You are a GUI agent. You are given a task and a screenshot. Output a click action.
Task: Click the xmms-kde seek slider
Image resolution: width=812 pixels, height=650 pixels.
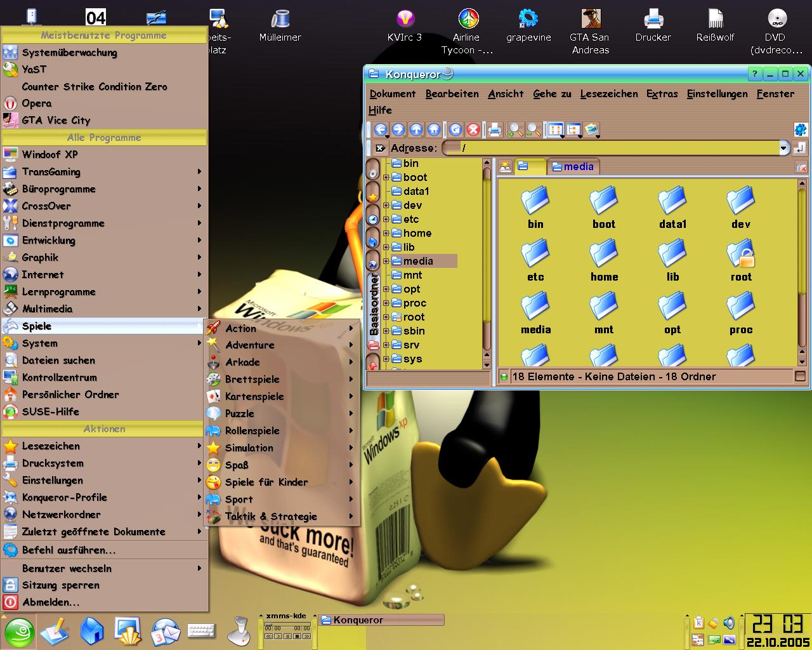[x=287, y=623]
